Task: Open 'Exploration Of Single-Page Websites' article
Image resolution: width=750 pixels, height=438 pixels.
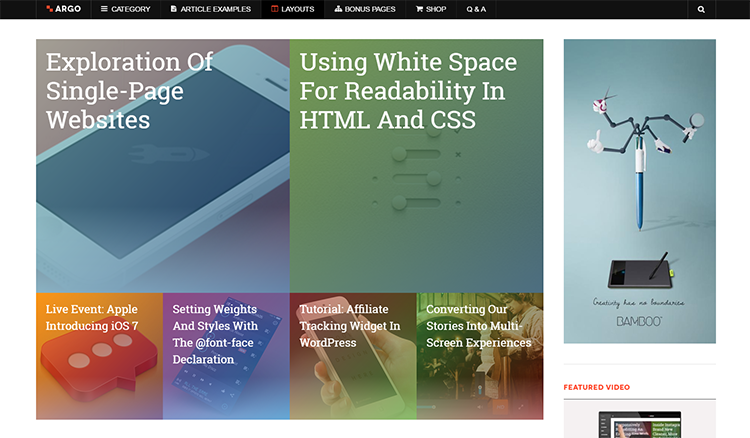Action: (129, 91)
